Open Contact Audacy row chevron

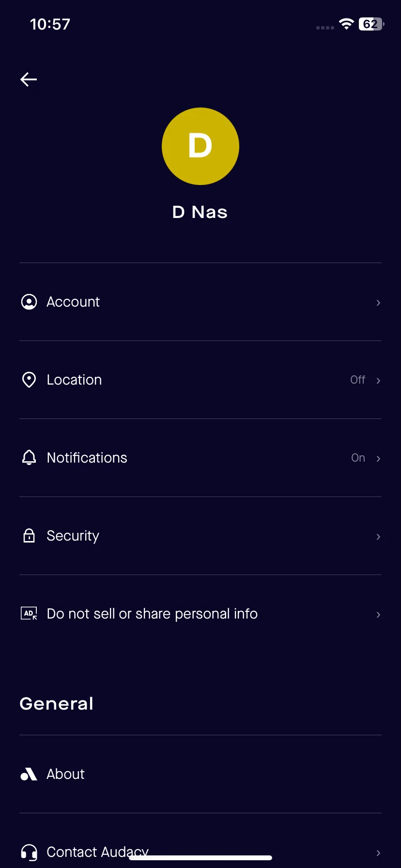click(378, 853)
